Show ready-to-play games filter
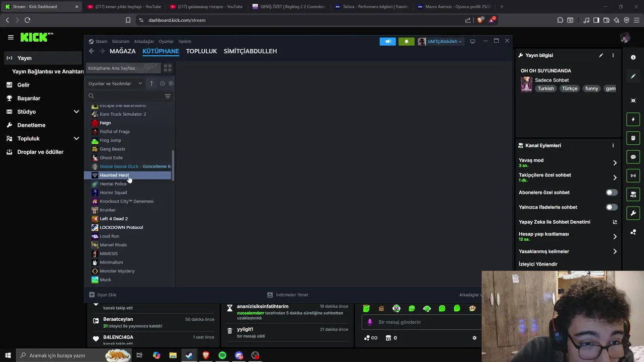 [171, 83]
